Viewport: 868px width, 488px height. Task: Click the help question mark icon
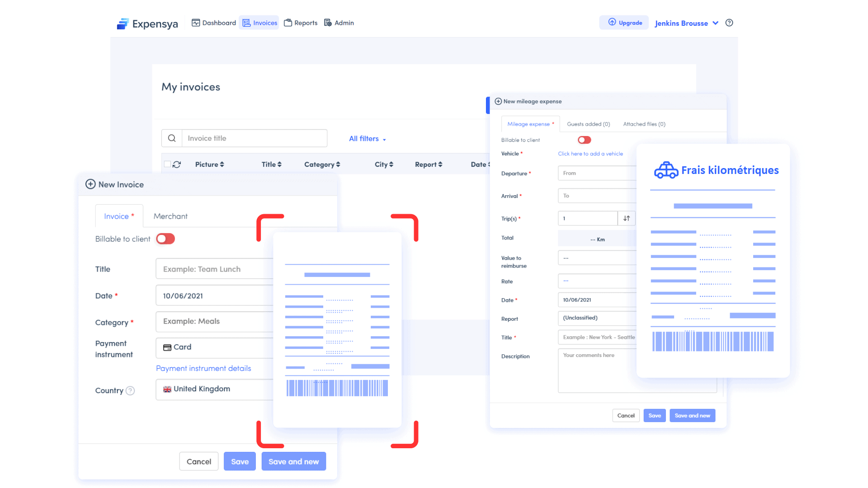(x=729, y=23)
